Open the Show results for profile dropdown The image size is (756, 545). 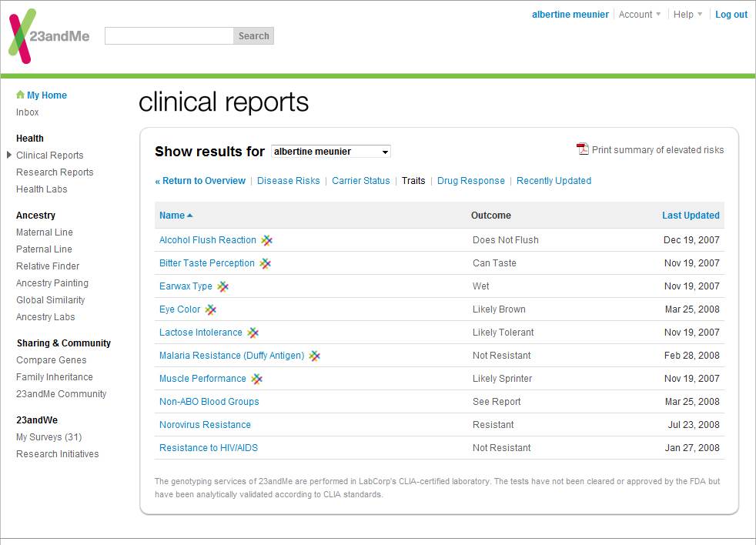pos(331,152)
